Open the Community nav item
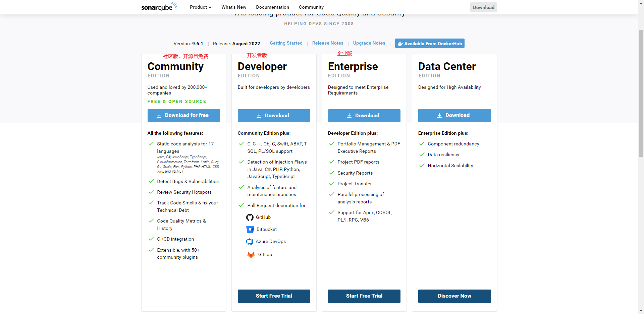Screen dimensions: 644x314 [x=311, y=7]
